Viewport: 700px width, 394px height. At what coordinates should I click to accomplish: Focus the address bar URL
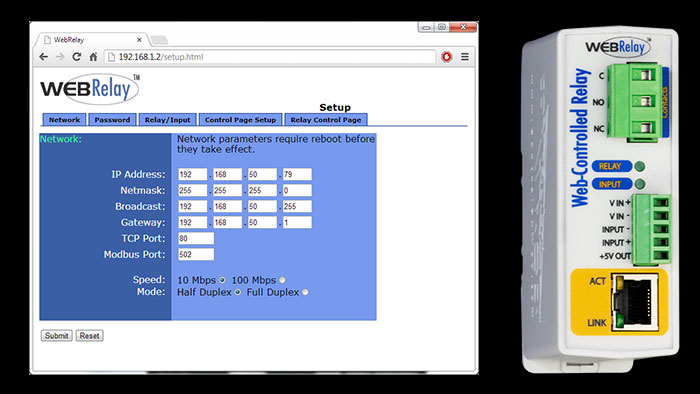coord(161,57)
